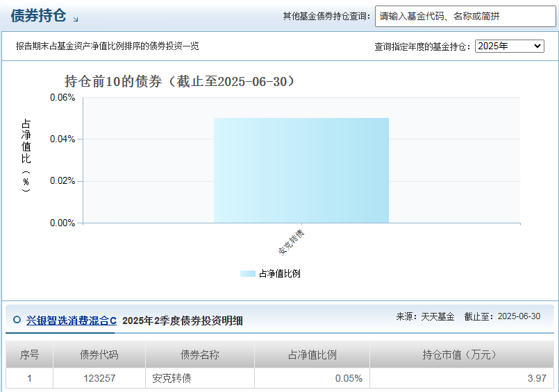Screen dimensions: 559x392
Task: Select the 安克转债 bond name cell
Action: tap(200, 378)
